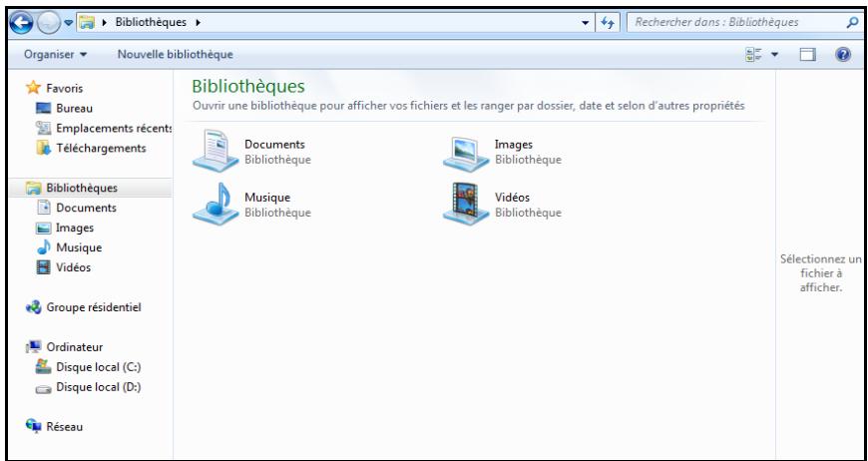This screenshot has height=461, width=868.
Task: Click the Documents library name in the main pane
Action: pyautogui.click(x=274, y=145)
